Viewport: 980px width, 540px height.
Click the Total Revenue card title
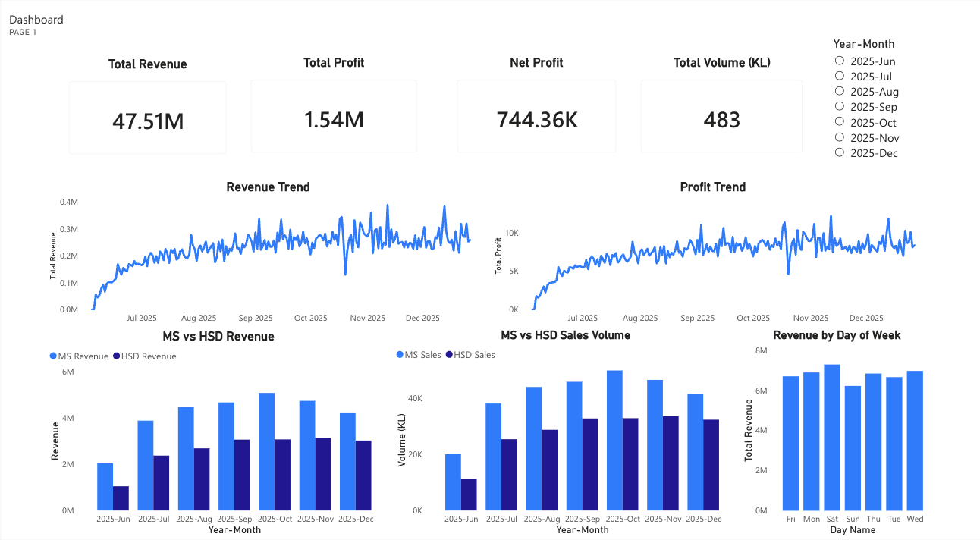click(147, 64)
